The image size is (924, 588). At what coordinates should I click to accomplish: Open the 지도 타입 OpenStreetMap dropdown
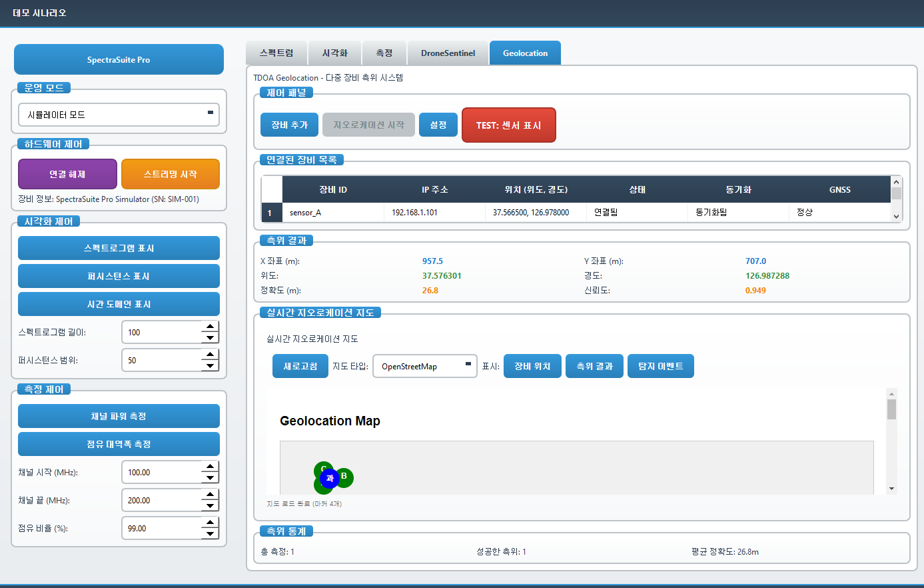pyautogui.click(x=424, y=366)
